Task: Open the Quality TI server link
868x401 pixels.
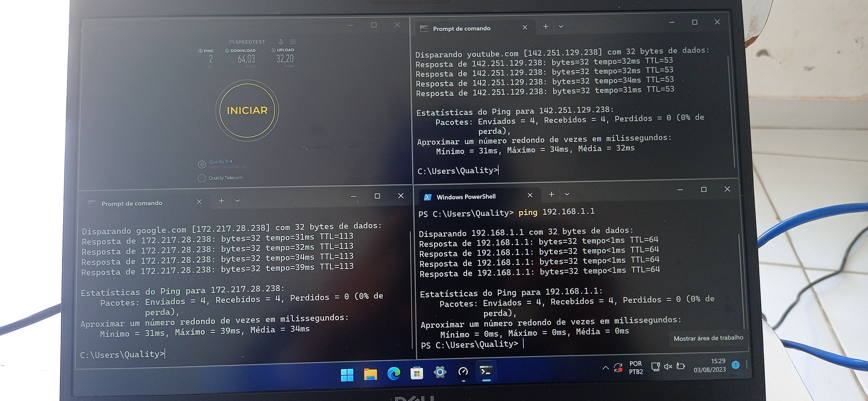Action: [220, 161]
